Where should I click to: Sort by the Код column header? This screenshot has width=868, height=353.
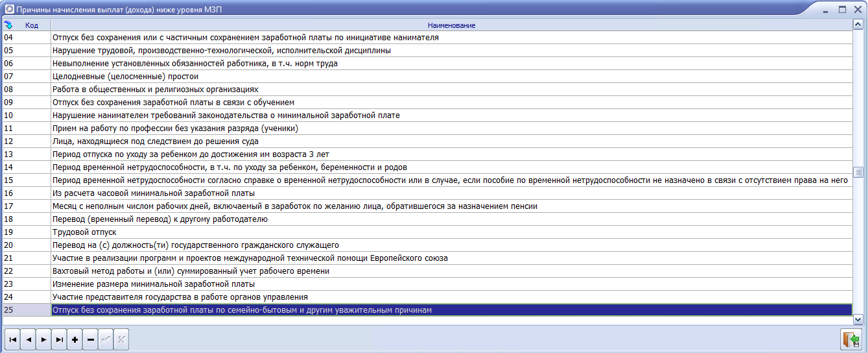tap(31, 25)
